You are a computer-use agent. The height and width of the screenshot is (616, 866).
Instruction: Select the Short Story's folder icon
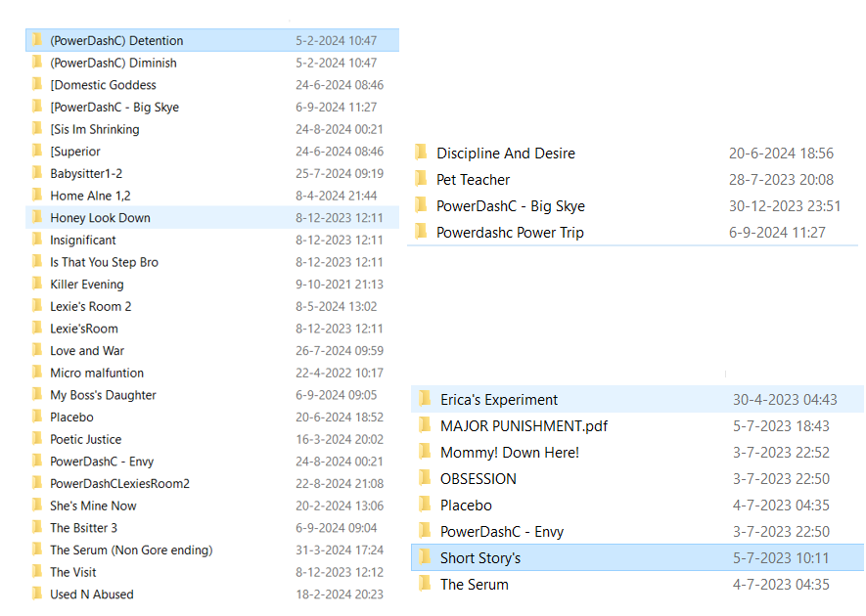click(x=425, y=558)
